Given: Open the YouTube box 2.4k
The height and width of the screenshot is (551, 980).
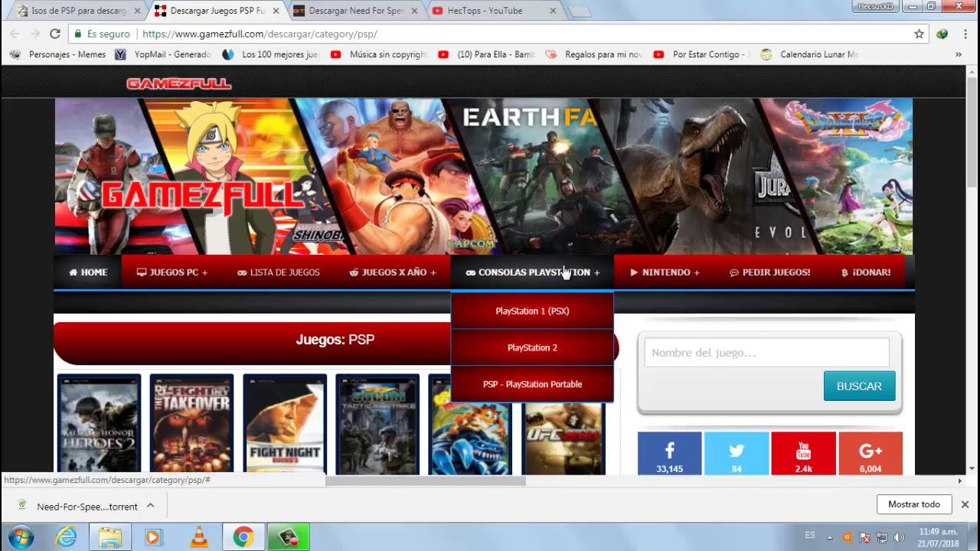Looking at the screenshot, I should click(803, 453).
